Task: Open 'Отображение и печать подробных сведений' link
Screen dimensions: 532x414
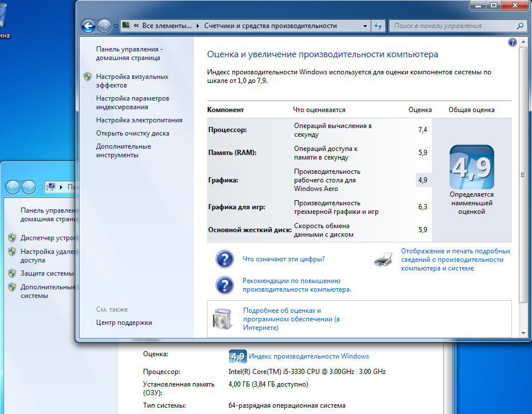Action: 456,260
